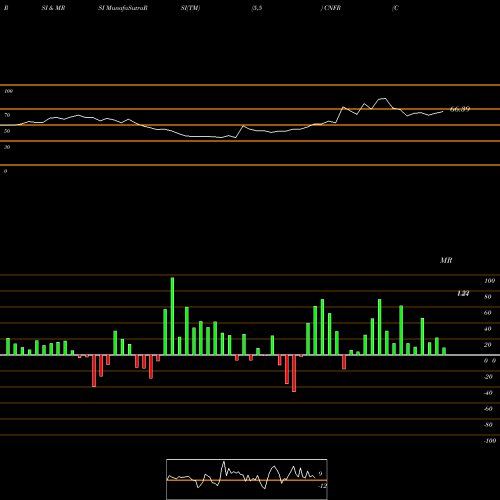This screenshot has height=500, width=500.
Task: Click the positive 20 label on MR axis
Action: 488,345
